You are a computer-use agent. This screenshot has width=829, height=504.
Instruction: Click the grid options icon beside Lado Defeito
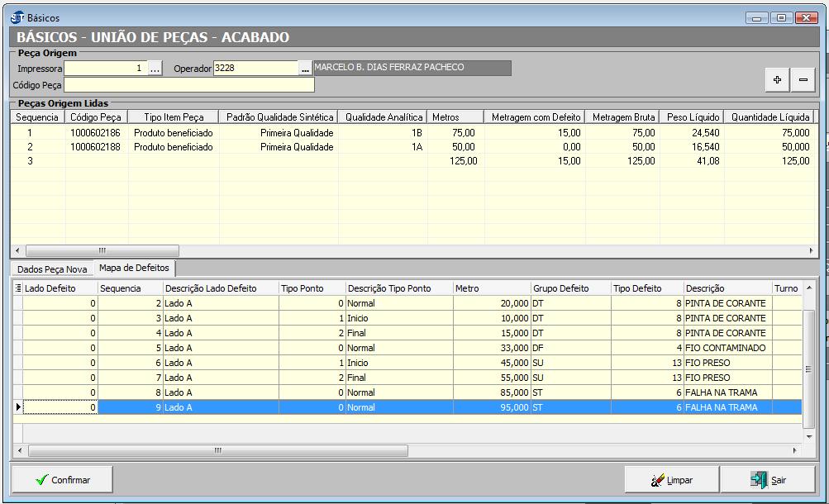point(18,288)
